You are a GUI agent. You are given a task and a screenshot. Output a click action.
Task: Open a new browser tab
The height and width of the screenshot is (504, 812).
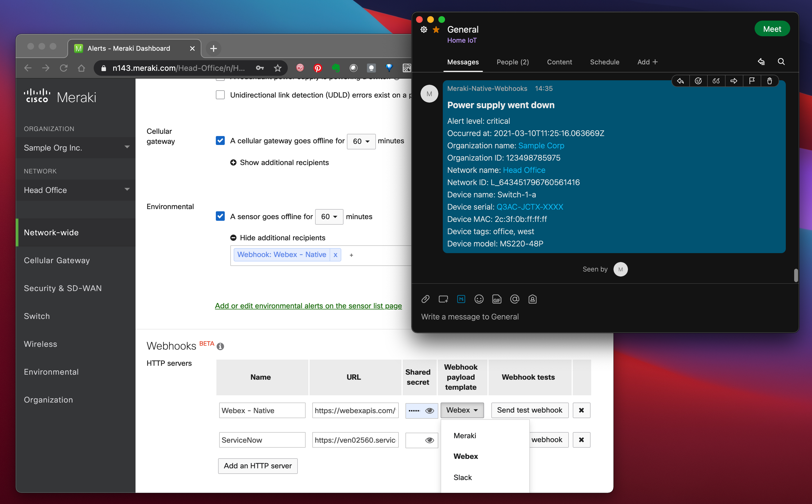(213, 48)
